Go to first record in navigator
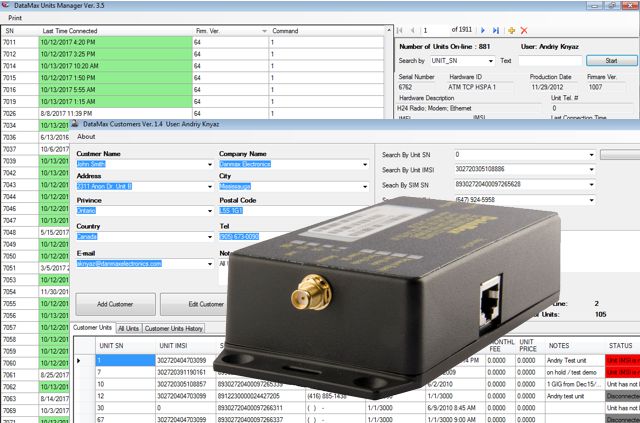The image size is (640, 423). (400, 30)
